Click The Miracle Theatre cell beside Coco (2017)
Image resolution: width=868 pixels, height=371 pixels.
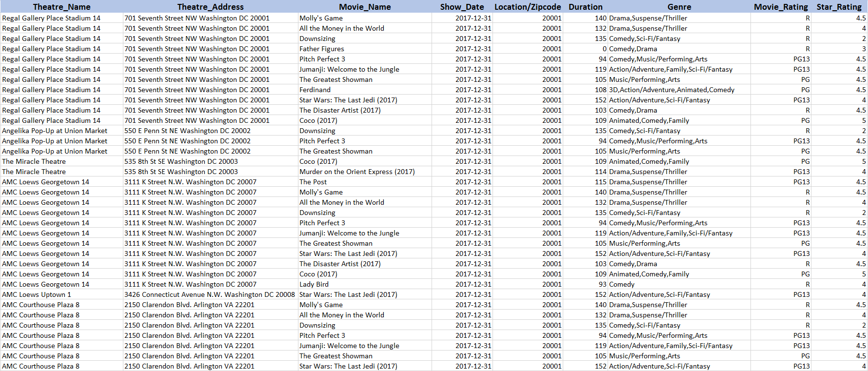(61, 161)
